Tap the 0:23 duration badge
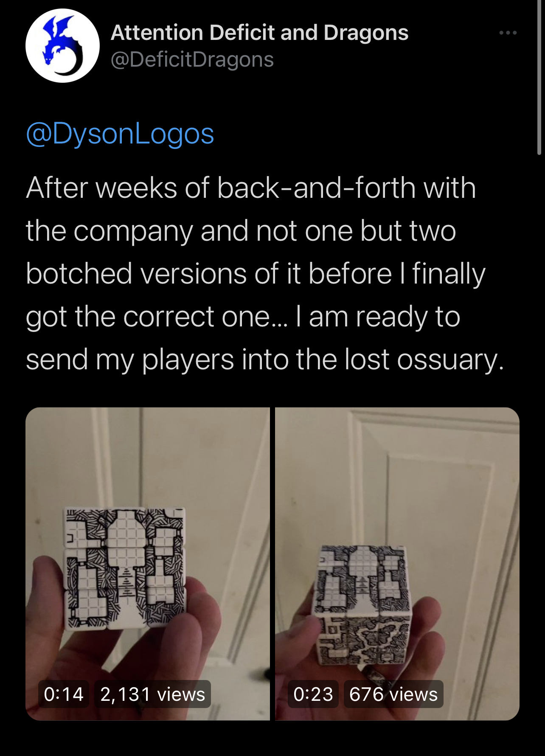Viewport: 545px width, 756px height. tap(313, 694)
